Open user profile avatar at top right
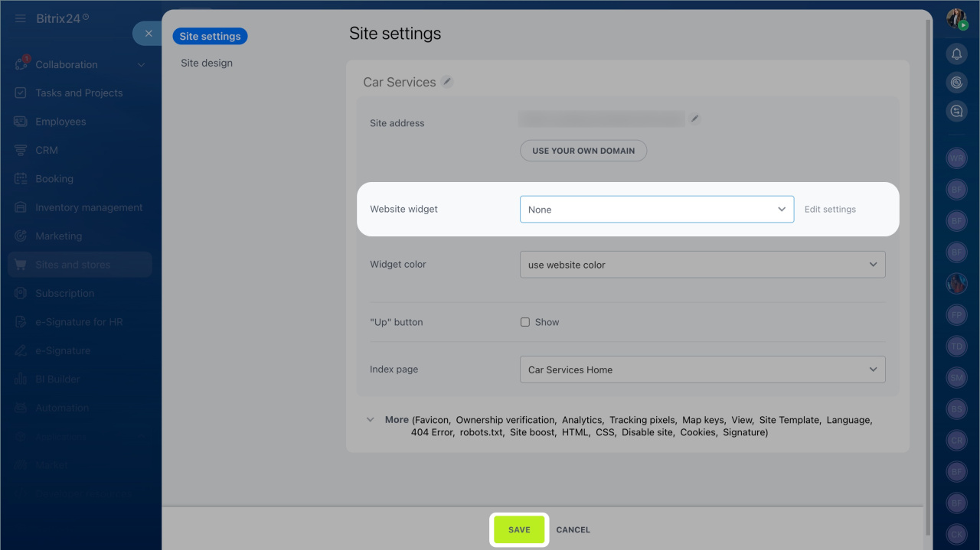Viewport: 980px width, 550px height. click(956, 19)
